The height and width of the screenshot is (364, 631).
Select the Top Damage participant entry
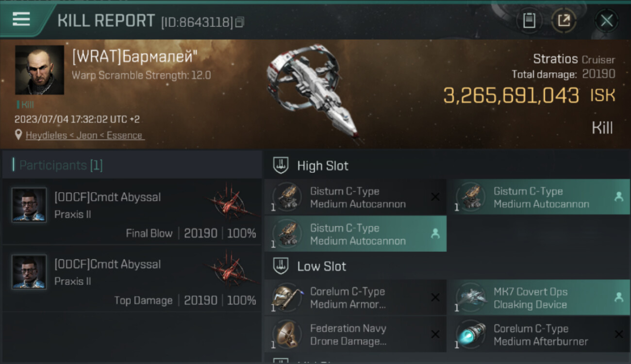132,279
